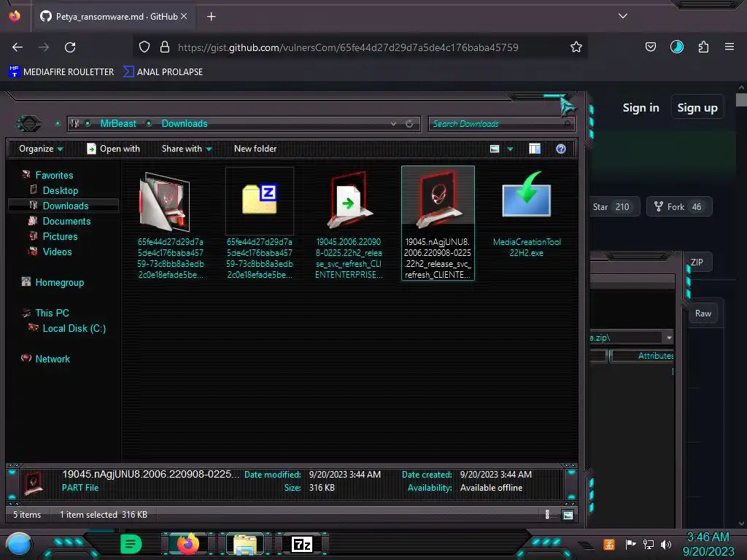The height and width of the screenshot is (560, 747).
Task: Go back to previous page in Firefox
Action: pos(18,47)
